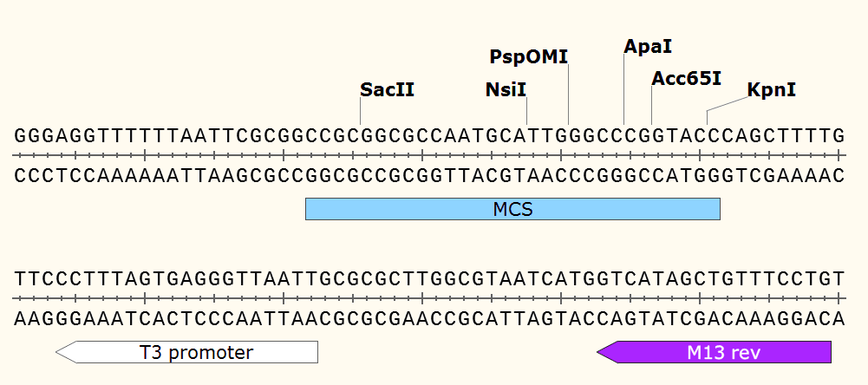This screenshot has height=385, width=868.
Task: Click the SacII cut site marker line
Action: [x=361, y=111]
